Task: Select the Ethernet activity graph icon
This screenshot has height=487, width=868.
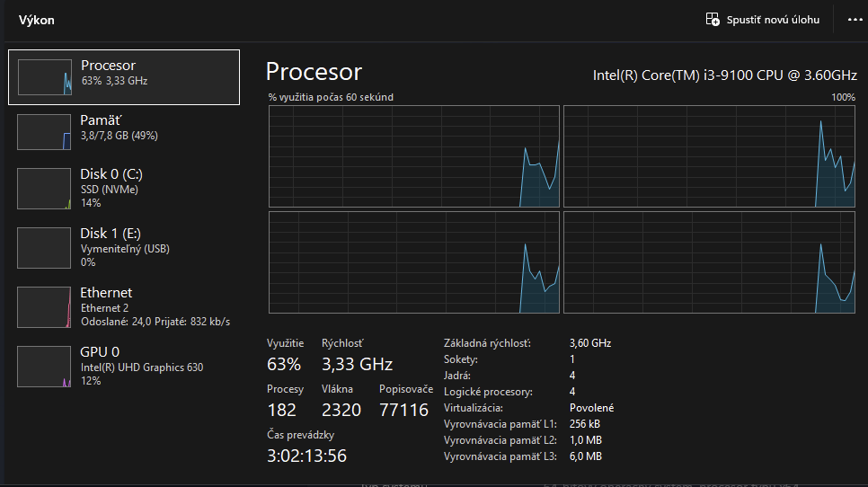Action: point(44,307)
